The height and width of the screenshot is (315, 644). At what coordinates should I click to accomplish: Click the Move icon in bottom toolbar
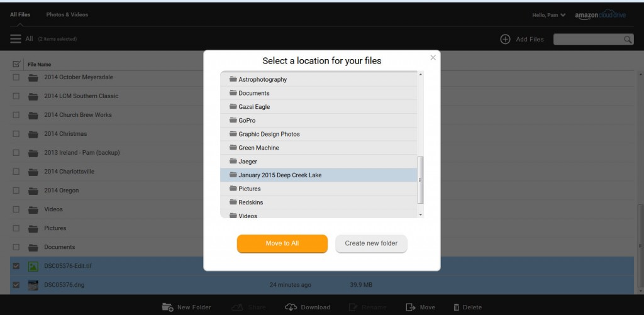(410, 307)
